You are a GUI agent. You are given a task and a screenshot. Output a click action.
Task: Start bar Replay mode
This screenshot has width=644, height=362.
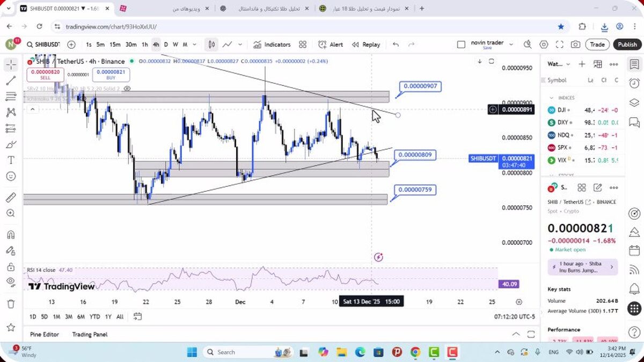point(366,45)
